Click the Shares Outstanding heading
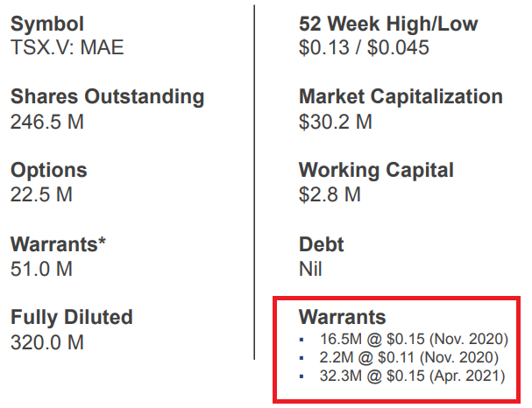This screenshot has height=408, width=532. 108,97
